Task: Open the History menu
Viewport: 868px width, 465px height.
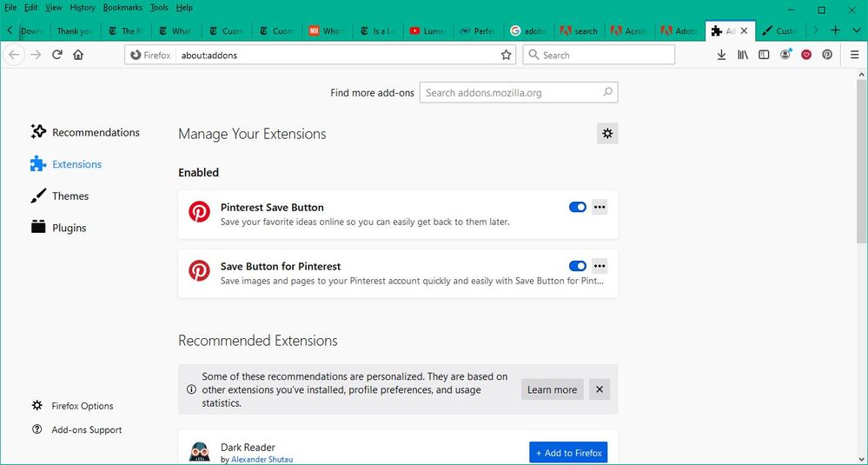Action: 83,7
